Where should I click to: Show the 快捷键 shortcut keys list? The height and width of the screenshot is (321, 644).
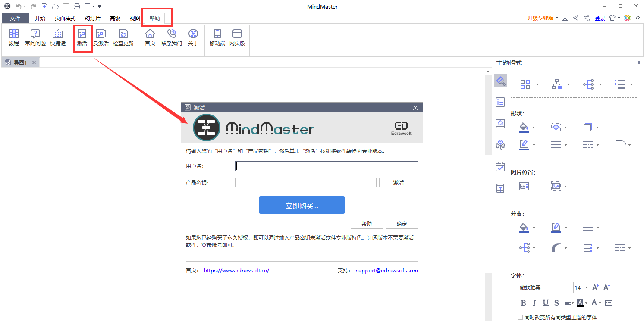click(x=58, y=37)
